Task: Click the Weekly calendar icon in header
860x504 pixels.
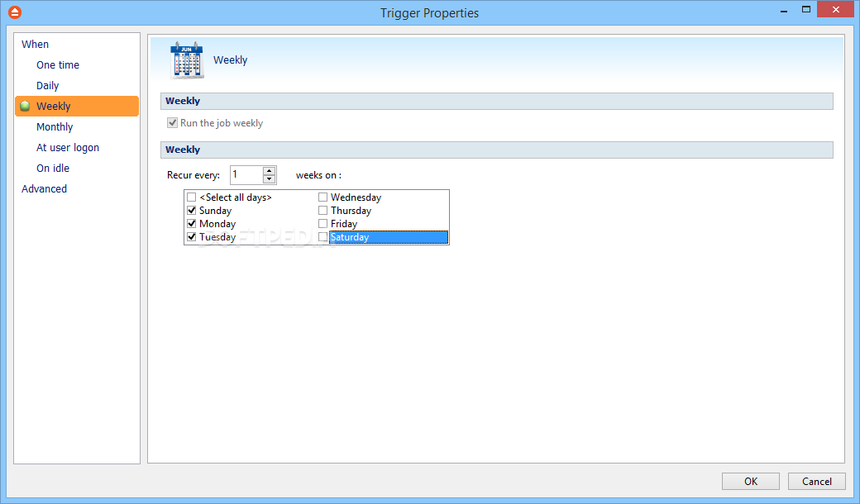Action: tap(187, 59)
